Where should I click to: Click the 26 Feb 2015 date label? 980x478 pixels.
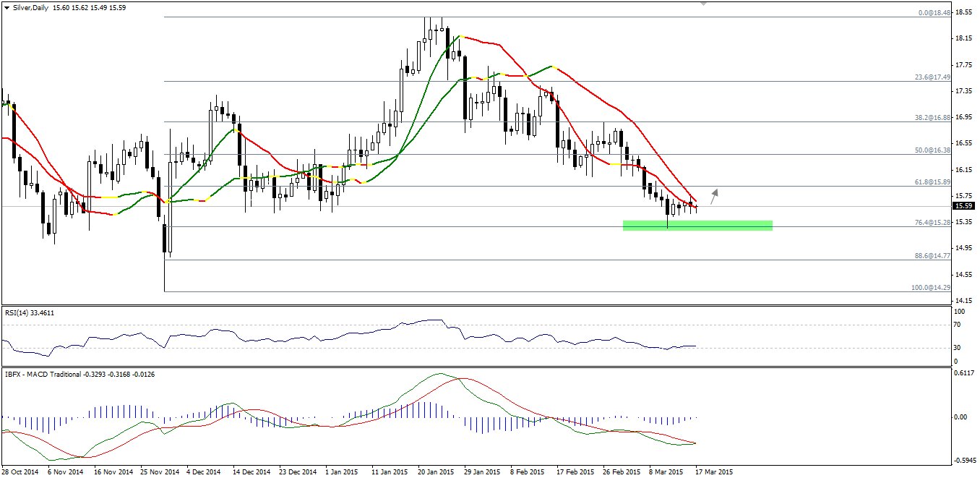(622, 471)
